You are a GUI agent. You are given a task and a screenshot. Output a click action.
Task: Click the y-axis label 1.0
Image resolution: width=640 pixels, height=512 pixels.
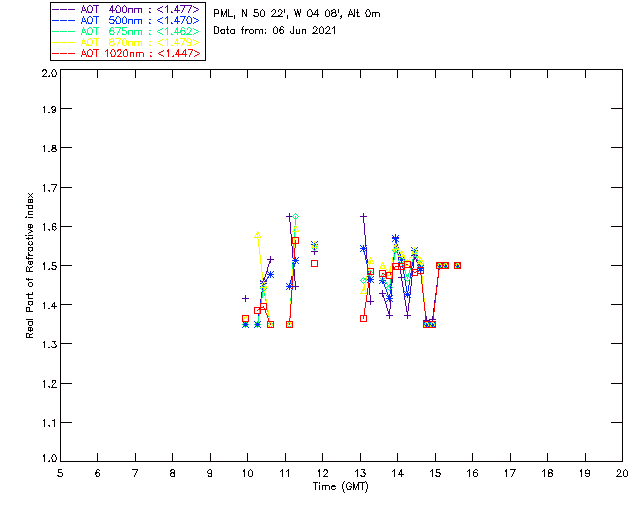pos(49,459)
